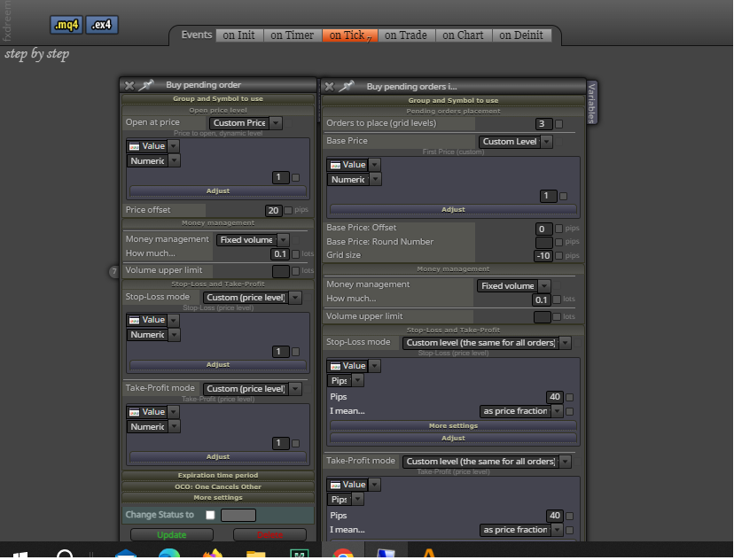Edit the Price offset value 20
The height and width of the screenshot is (560, 734).
tap(273, 211)
